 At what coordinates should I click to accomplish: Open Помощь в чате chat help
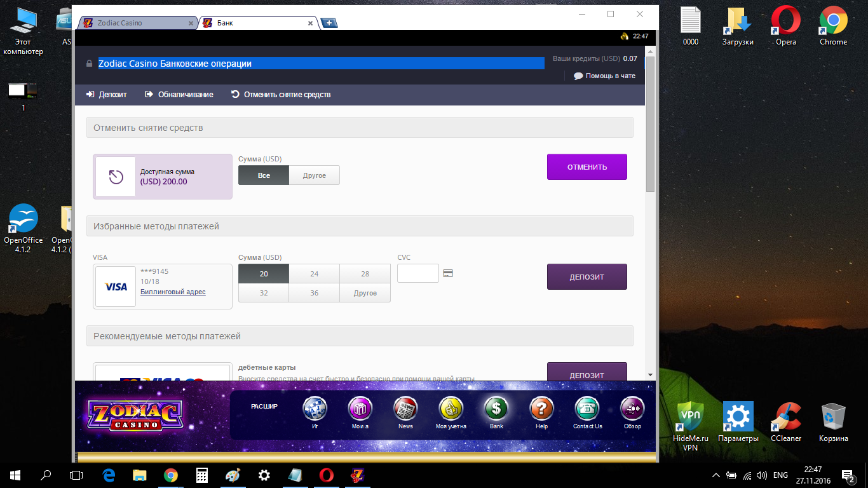(x=604, y=76)
